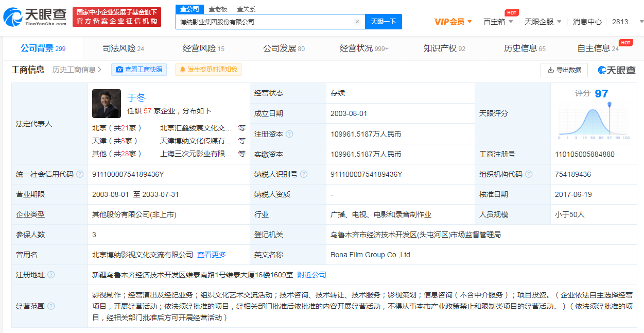Open the 公司发展 tab
This screenshot has height=333, width=644.
[284, 48]
